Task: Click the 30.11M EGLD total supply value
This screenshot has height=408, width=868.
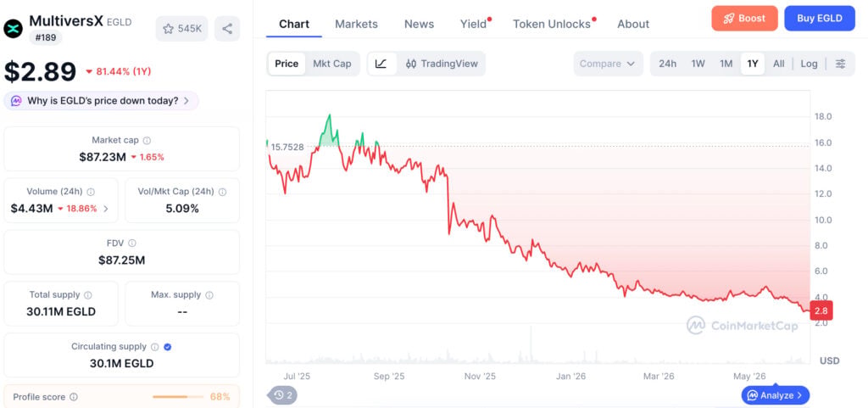Action: 61,311
